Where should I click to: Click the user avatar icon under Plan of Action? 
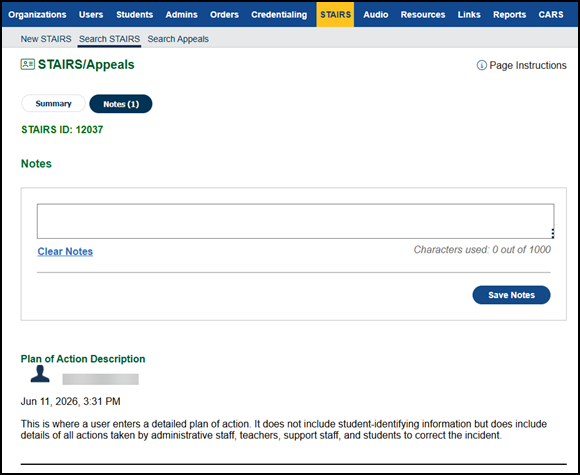click(40, 374)
